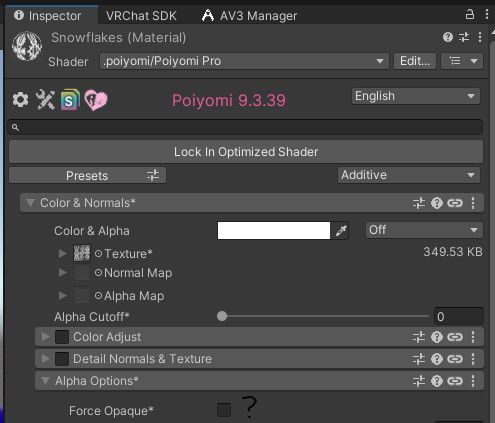Open the white Color & Alpha swatch
The height and width of the screenshot is (423, 495).
274,230
